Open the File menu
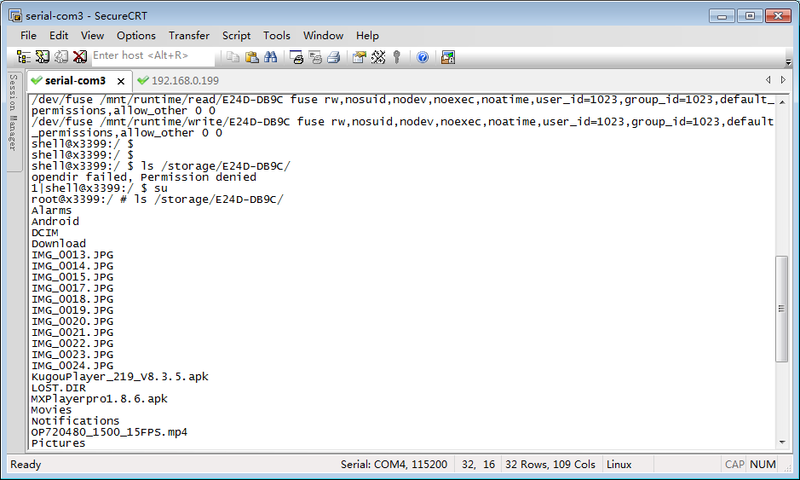Screen dimensions: 800x480 coord(28,35)
